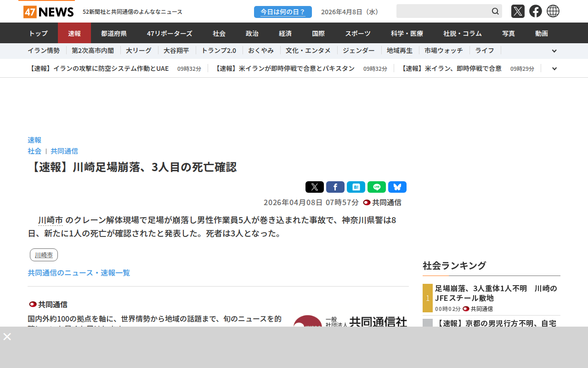The image size is (588, 368).
Task: Click the globe language icon
Action: [x=553, y=11]
